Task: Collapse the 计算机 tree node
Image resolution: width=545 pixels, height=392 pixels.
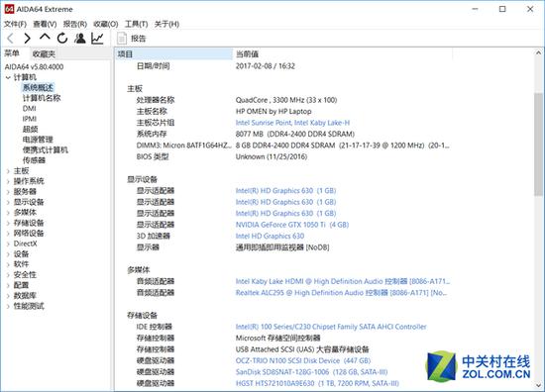Action: click(8, 77)
